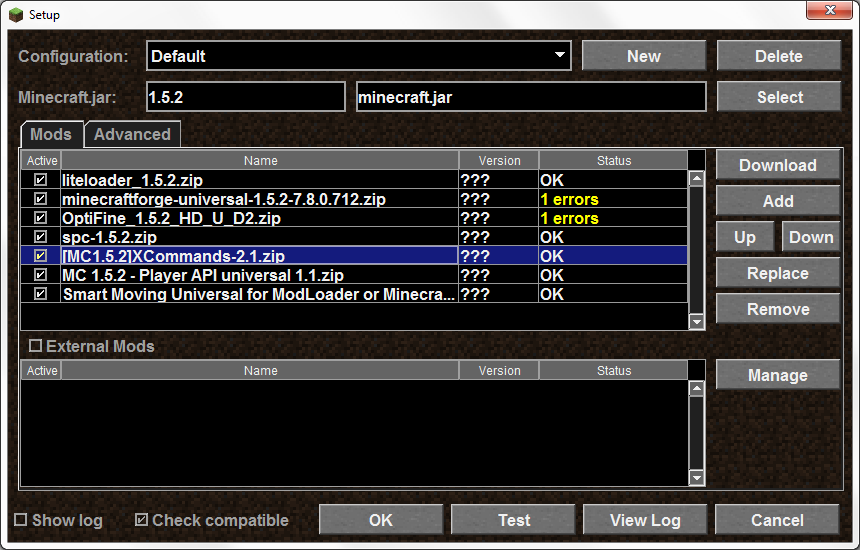Toggle active checkbox for minecraftforge-universal zip

(41, 199)
